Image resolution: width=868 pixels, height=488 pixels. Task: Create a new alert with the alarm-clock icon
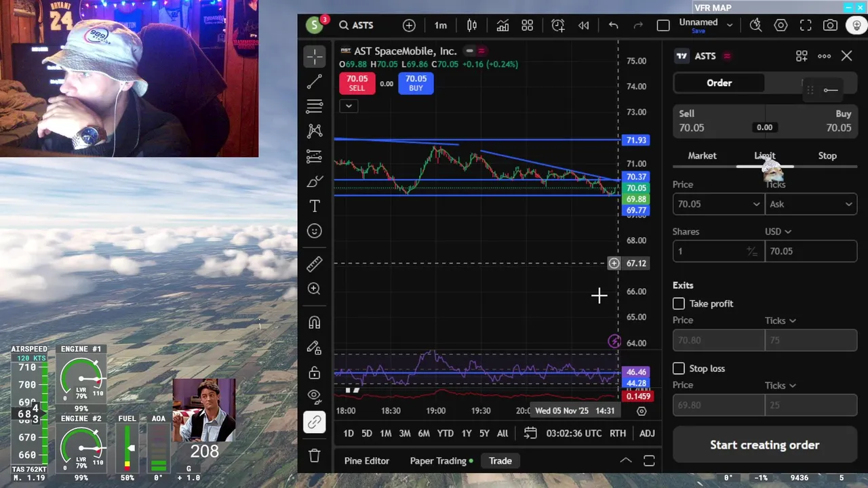(x=558, y=25)
